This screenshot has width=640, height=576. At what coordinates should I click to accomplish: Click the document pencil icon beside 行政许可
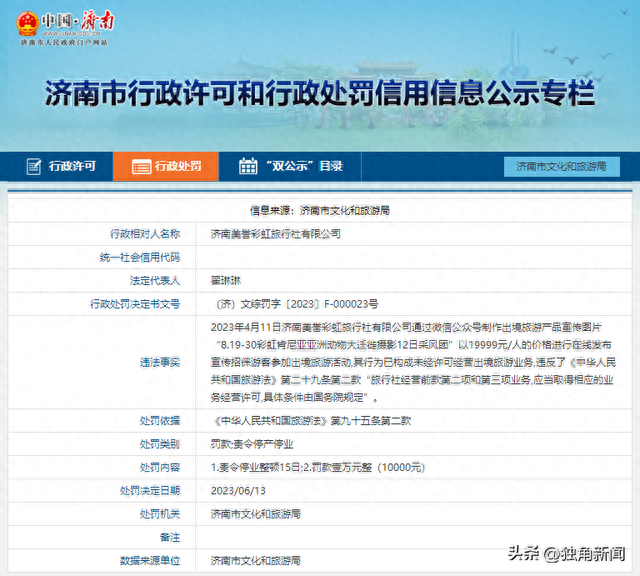33,166
